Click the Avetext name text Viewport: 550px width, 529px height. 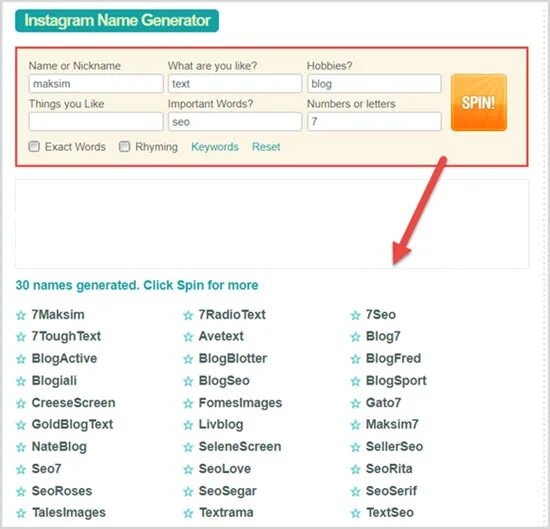221,336
